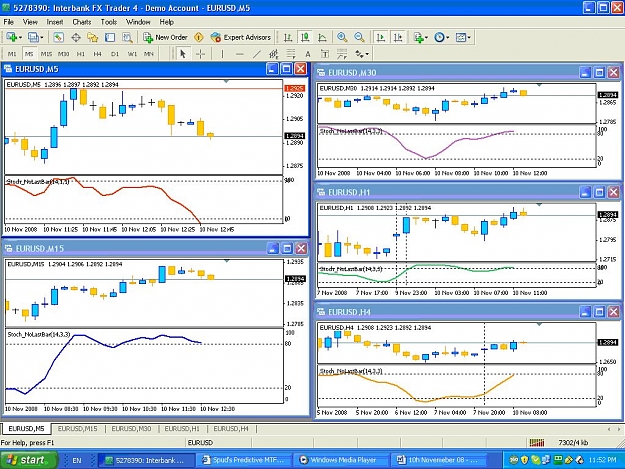Select the Crosshair tool
This screenshot has width=625, height=469.
[x=200, y=54]
